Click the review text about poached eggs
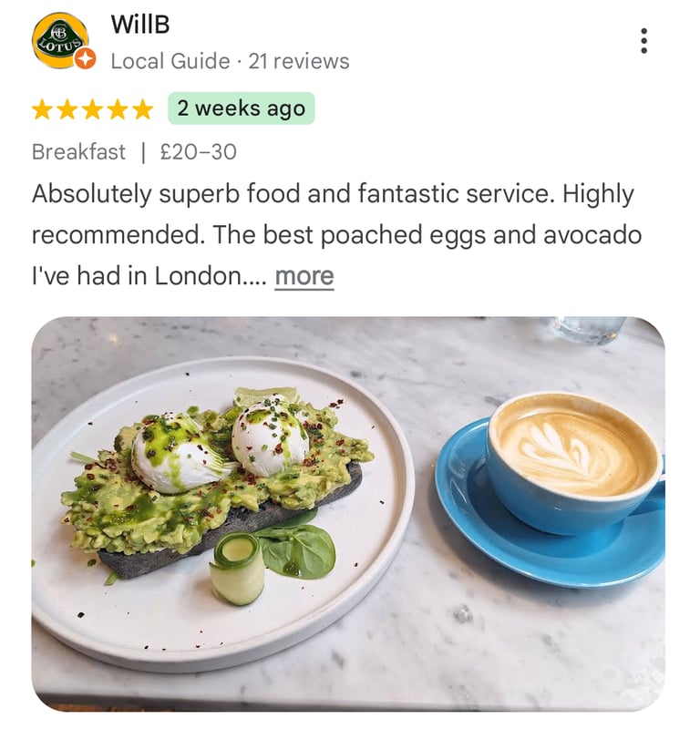 click(x=336, y=234)
